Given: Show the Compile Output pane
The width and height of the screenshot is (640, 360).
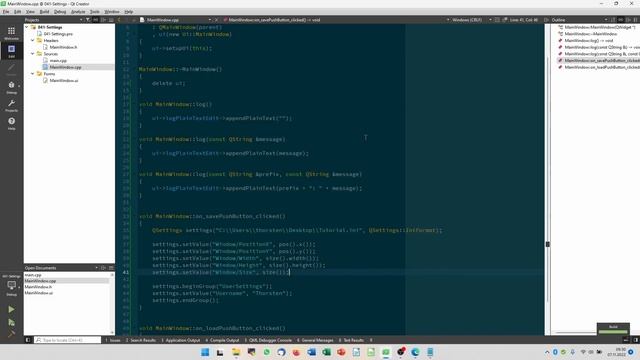Looking at the screenshot, I should coord(222,340).
